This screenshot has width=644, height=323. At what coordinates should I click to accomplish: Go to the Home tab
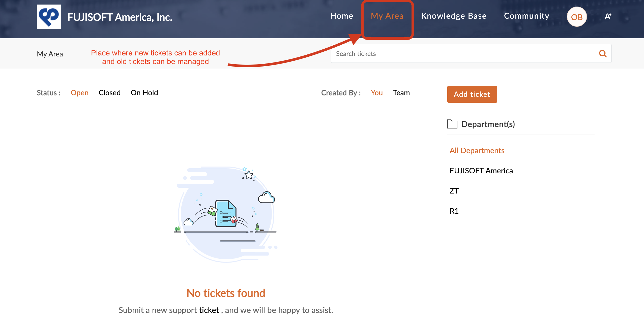click(x=342, y=16)
